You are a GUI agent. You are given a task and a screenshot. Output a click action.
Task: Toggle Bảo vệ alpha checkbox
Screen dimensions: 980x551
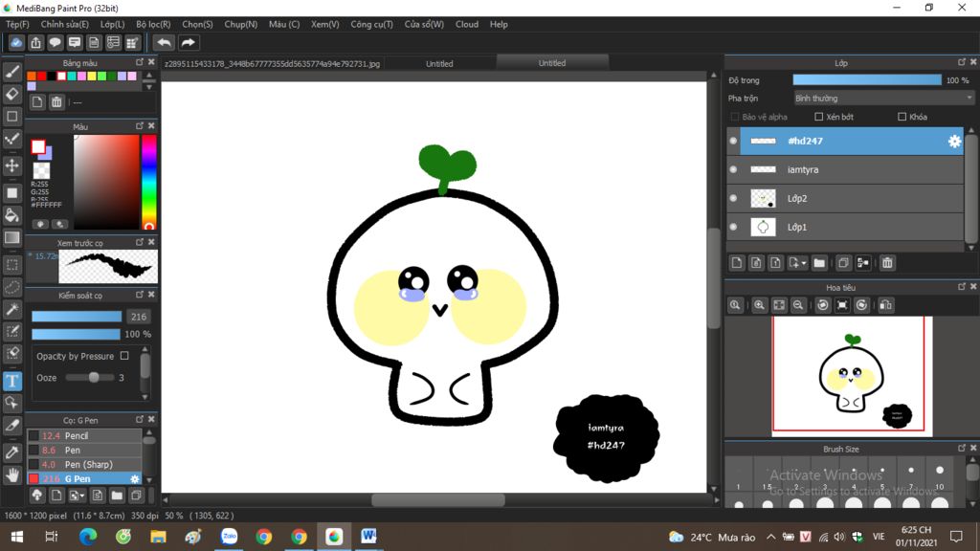pyautogui.click(x=735, y=117)
